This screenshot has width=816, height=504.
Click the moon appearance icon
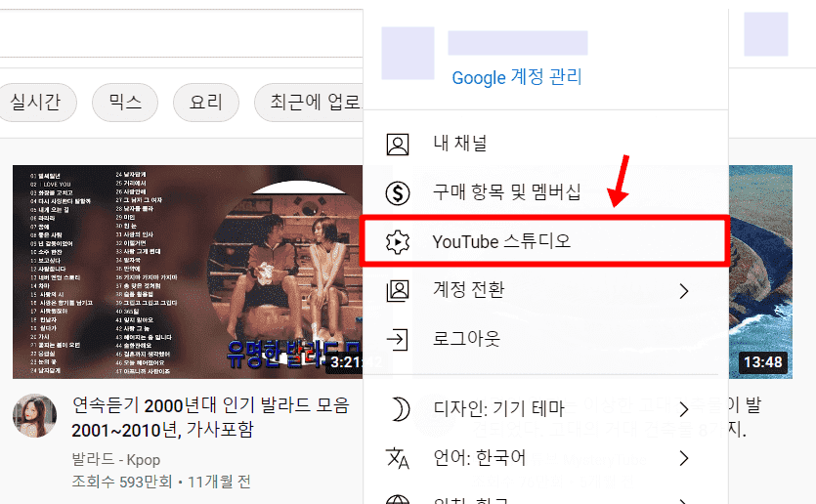[x=400, y=409]
